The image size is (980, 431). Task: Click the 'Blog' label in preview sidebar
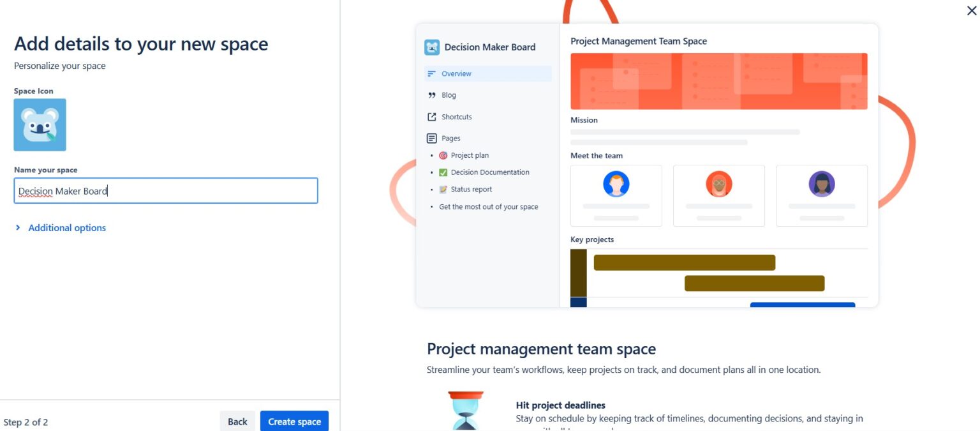point(449,95)
